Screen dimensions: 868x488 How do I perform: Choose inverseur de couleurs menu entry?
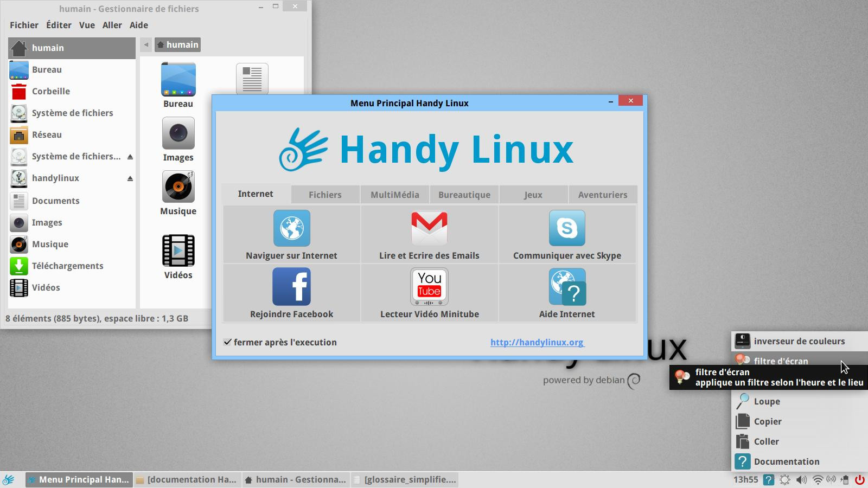pyautogui.click(x=800, y=341)
